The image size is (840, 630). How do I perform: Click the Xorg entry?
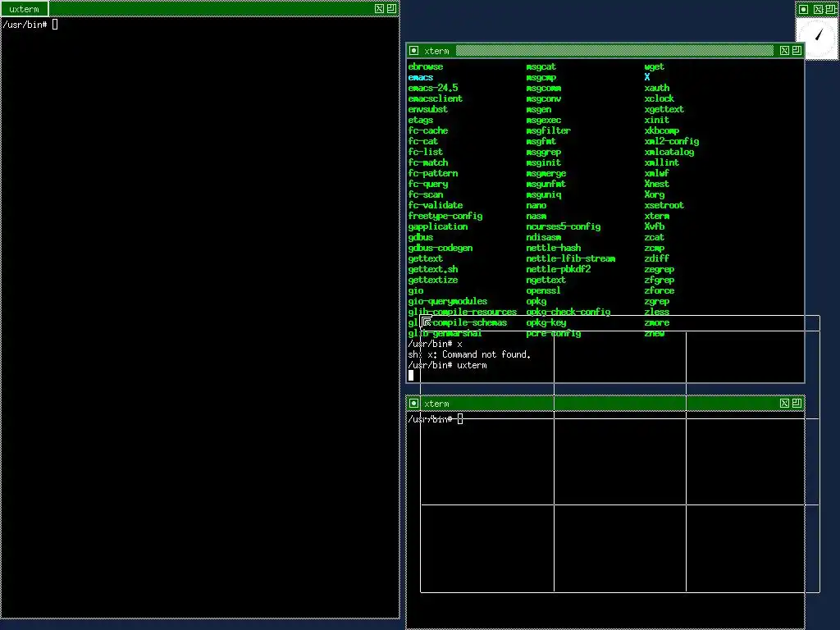tap(654, 195)
